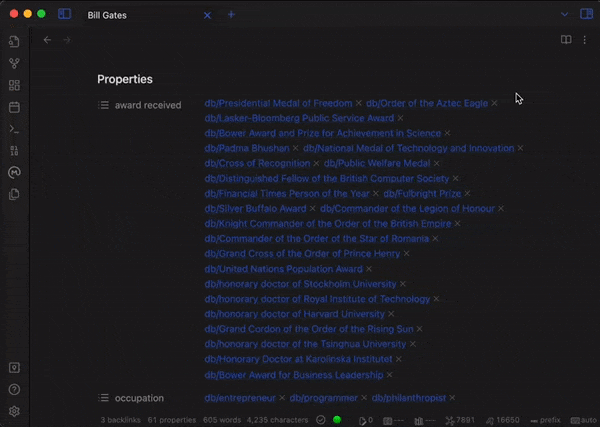Open db/Grand Cordon of the Order of the Rising Sun
600x427 pixels.
point(309,329)
